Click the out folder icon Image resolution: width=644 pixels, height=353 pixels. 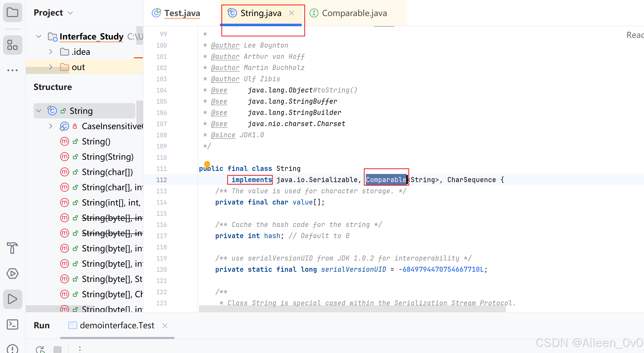[x=64, y=67]
